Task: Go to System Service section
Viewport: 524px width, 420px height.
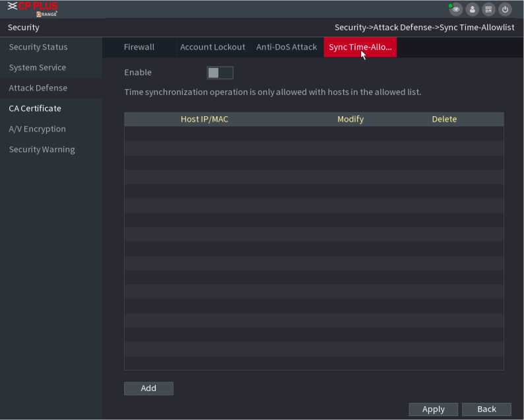Action: point(38,68)
